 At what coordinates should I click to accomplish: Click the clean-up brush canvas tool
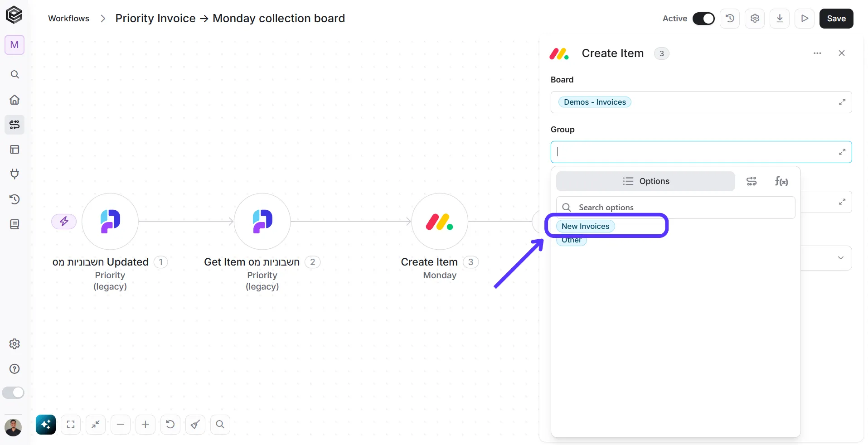pyautogui.click(x=195, y=425)
